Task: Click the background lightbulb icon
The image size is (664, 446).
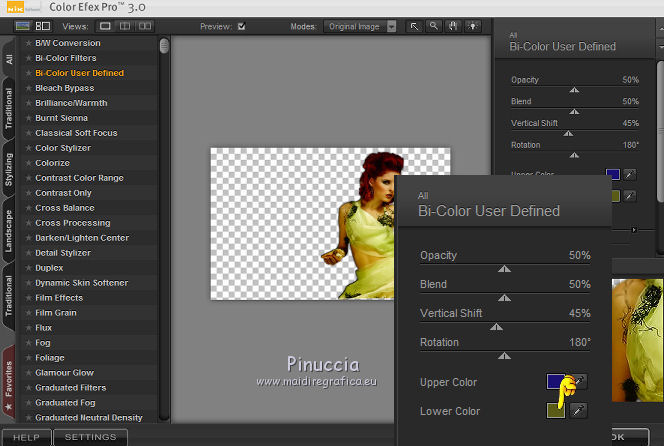Action: [x=471, y=26]
